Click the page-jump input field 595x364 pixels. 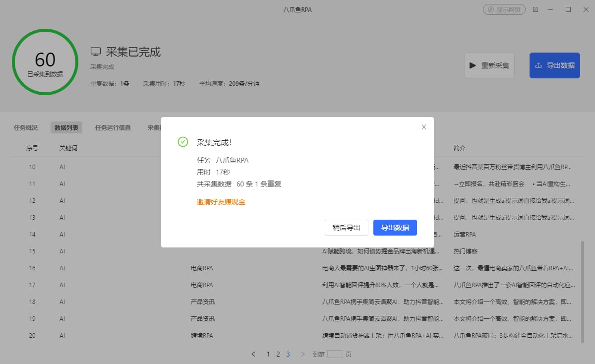coord(335,354)
